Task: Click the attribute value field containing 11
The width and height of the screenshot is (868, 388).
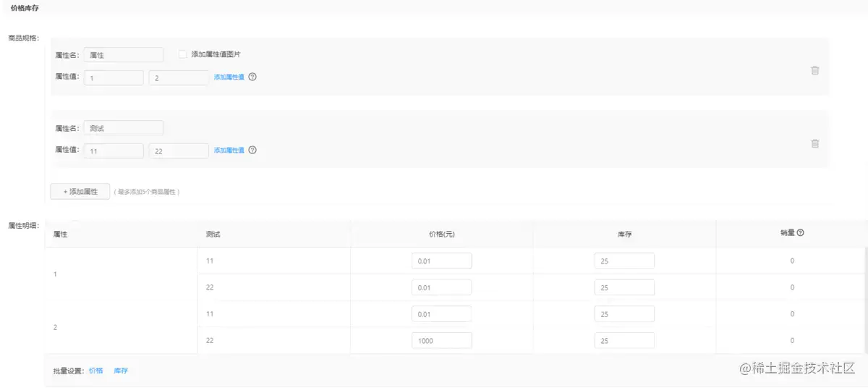Action: pyautogui.click(x=114, y=151)
